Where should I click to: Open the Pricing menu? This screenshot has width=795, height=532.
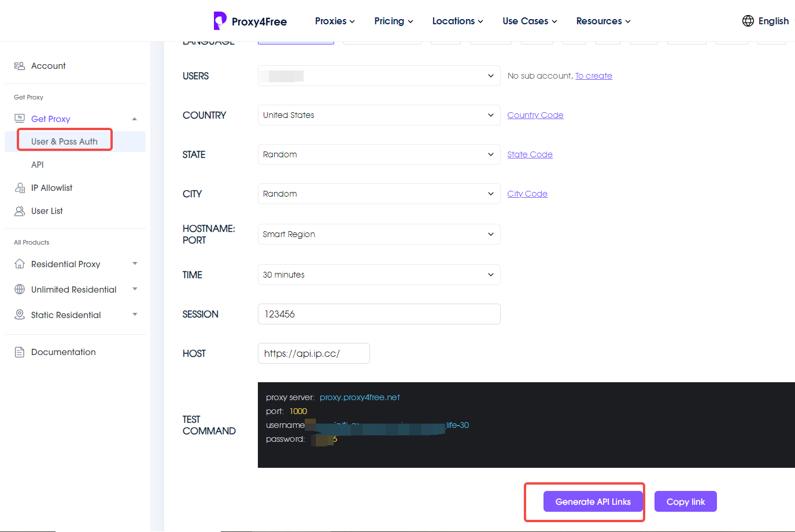click(x=394, y=21)
